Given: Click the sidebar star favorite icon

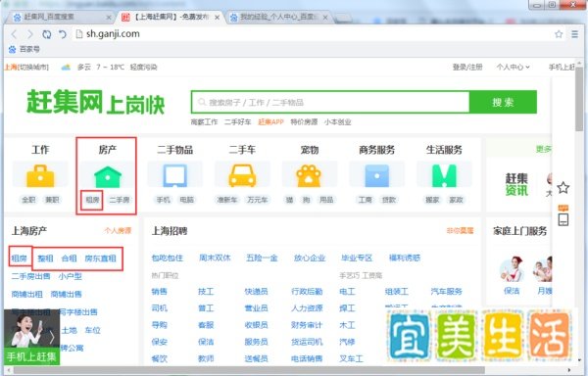Looking at the screenshot, I should pos(563,188).
